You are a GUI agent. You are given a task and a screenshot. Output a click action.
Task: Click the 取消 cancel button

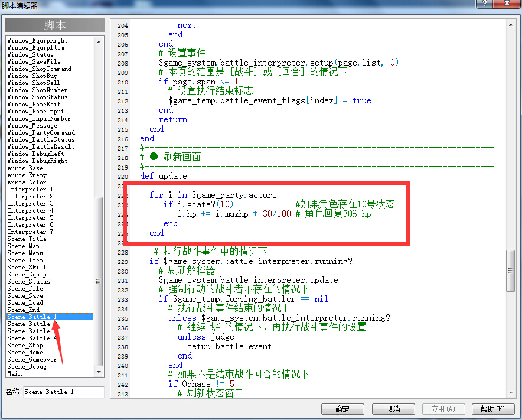(393, 409)
